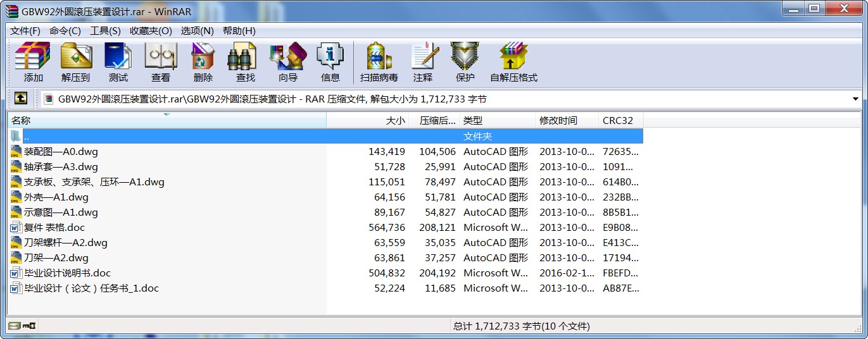Image resolution: width=868 pixels, height=339 pixels.
Task: Click the DWG icon of 外壳—A1.dwg
Action: pos(16,197)
